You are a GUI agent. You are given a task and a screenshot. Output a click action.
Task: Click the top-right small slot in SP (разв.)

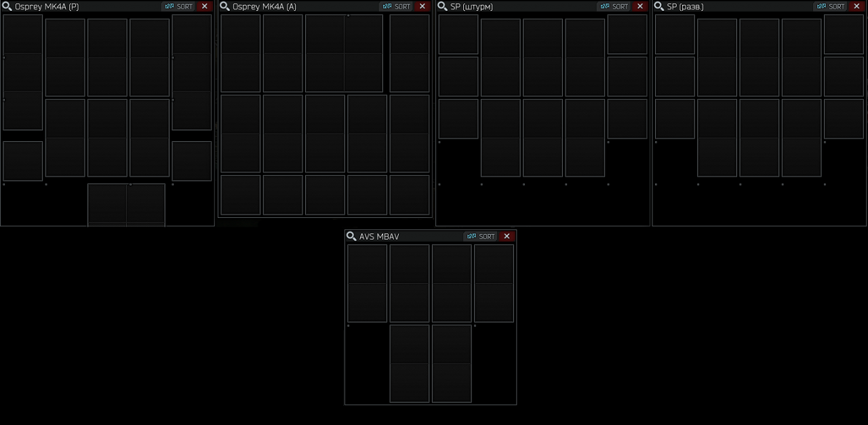[844, 34]
